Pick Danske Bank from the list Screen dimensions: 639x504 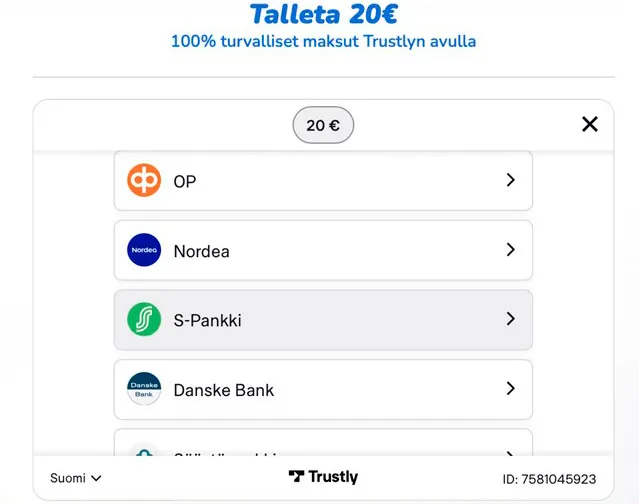click(224, 390)
